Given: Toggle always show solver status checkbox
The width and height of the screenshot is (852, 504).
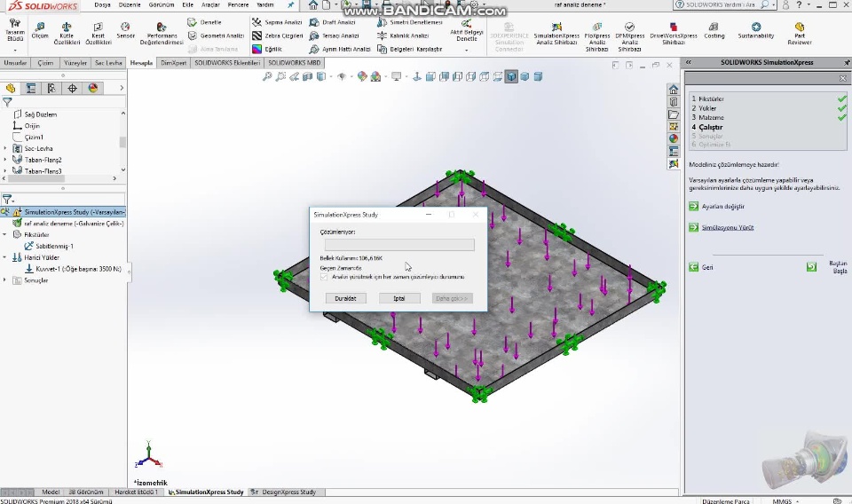Looking at the screenshot, I should tap(325, 277).
